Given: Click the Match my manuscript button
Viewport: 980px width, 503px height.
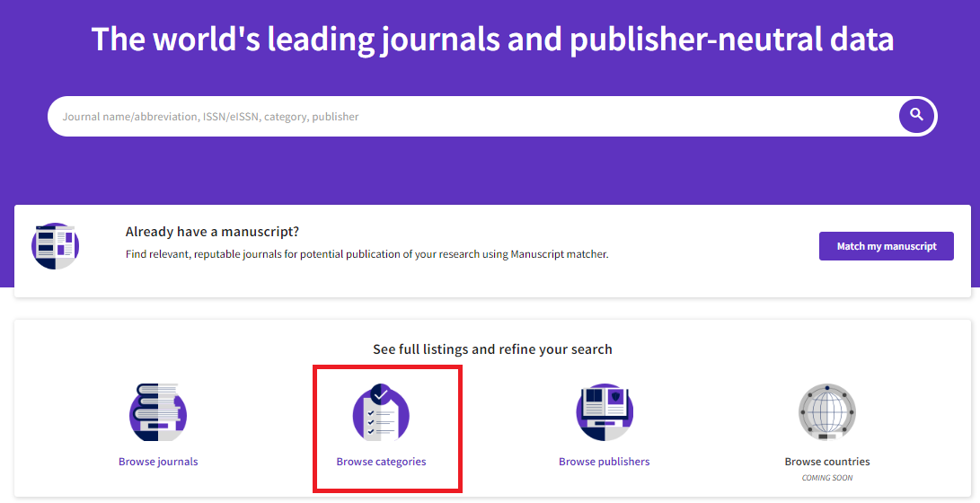Looking at the screenshot, I should (887, 246).
